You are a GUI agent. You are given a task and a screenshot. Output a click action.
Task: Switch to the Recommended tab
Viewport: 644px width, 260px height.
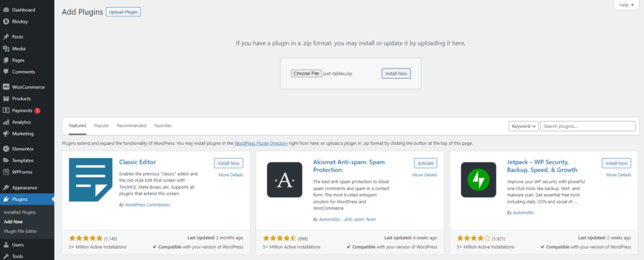pos(131,125)
